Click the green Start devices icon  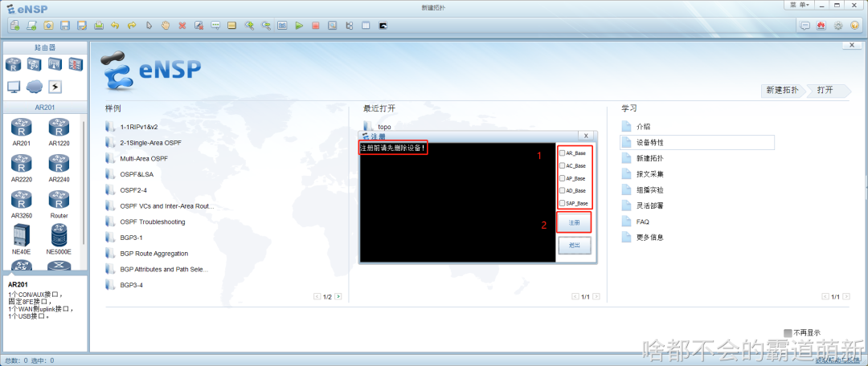click(299, 26)
